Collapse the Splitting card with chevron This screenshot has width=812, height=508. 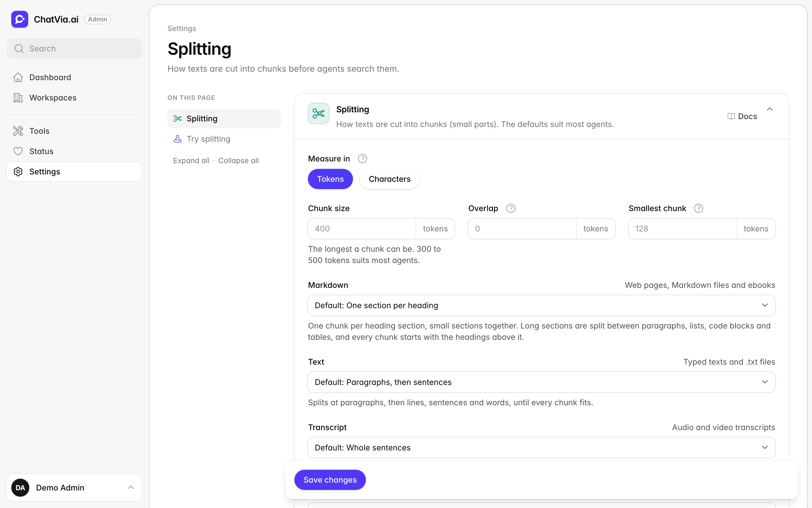(770, 109)
